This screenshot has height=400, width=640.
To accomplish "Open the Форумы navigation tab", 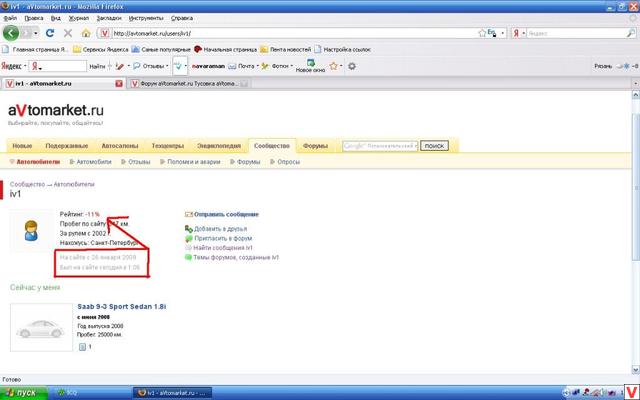I will pos(315,146).
